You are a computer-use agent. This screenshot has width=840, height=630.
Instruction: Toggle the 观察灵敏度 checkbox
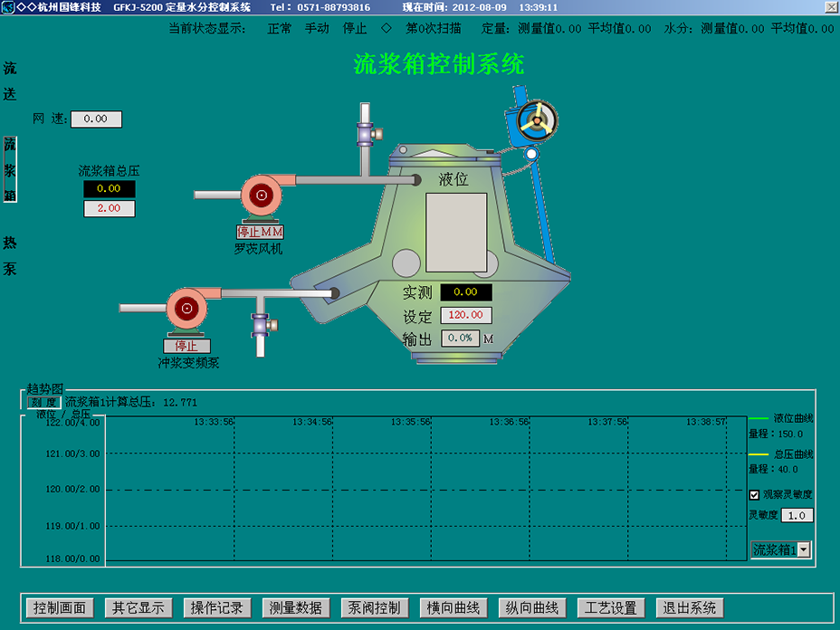tap(754, 495)
